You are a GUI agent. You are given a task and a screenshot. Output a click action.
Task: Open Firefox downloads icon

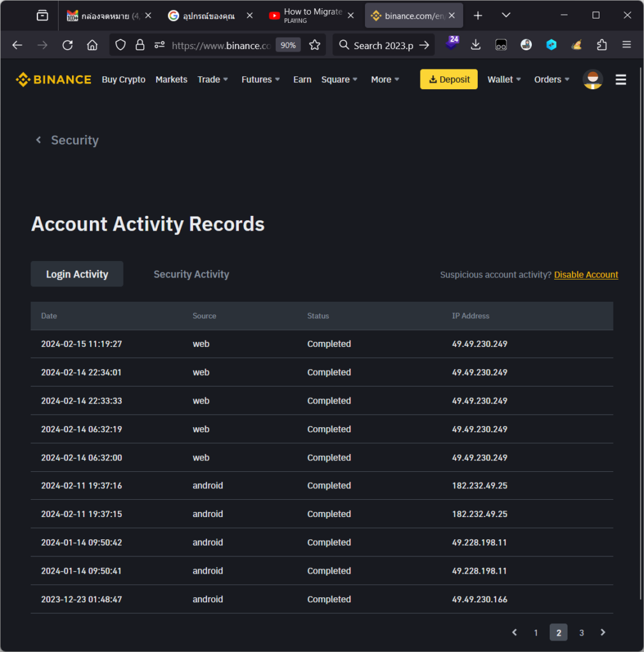475,45
